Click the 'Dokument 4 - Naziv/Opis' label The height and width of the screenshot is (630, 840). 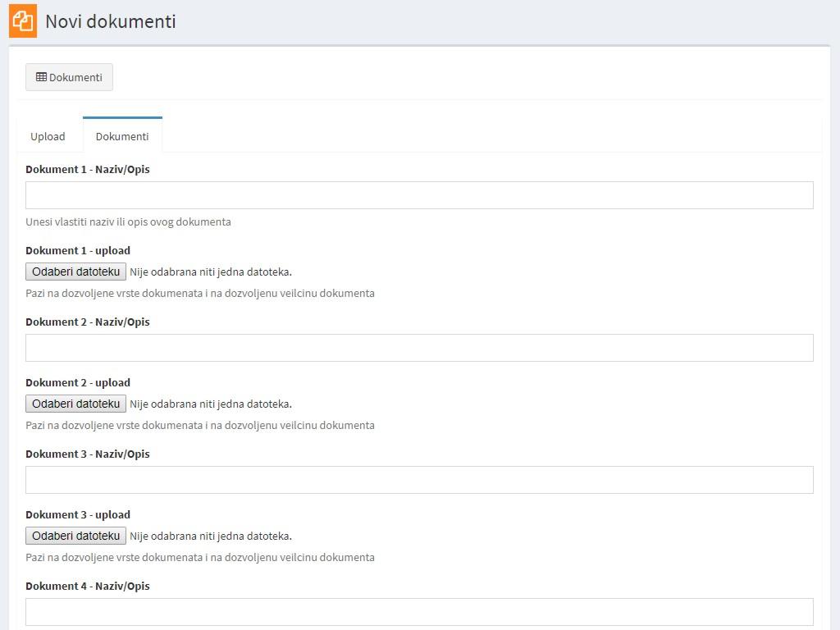(88, 586)
